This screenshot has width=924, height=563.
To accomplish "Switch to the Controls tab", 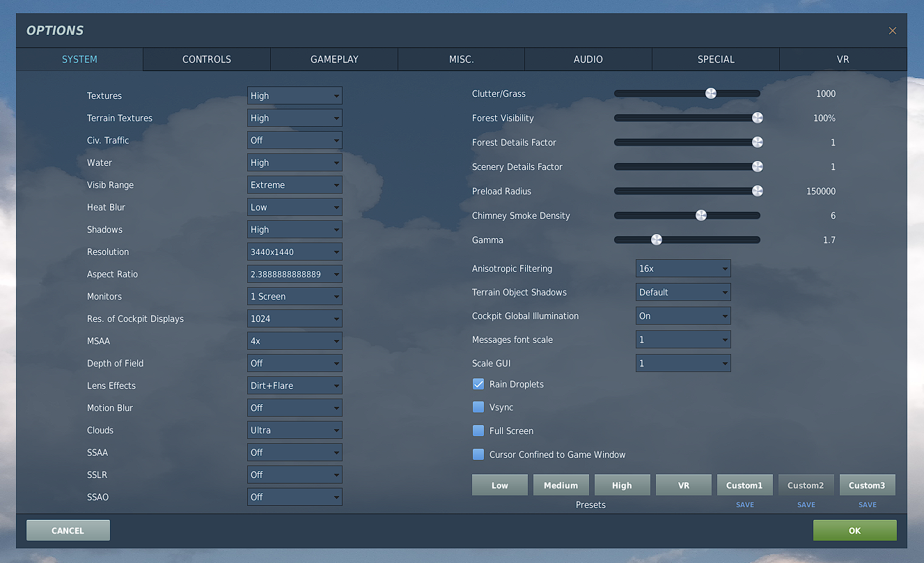I will point(207,59).
